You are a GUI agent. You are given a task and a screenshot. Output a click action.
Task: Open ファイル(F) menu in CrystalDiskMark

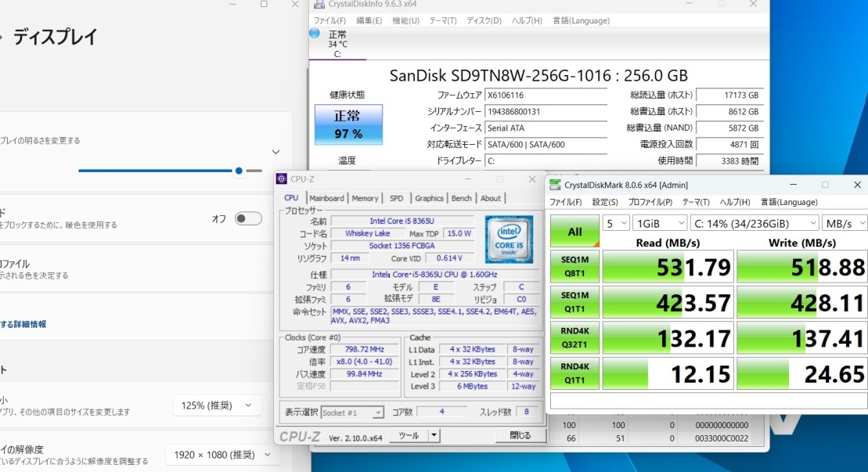(x=566, y=202)
